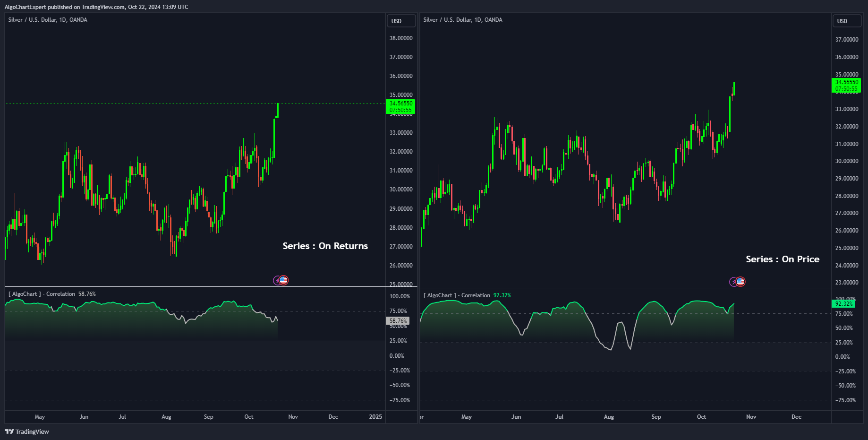Click the purple lightning event icon on the left chart
868x440 pixels.
(277, 281)
